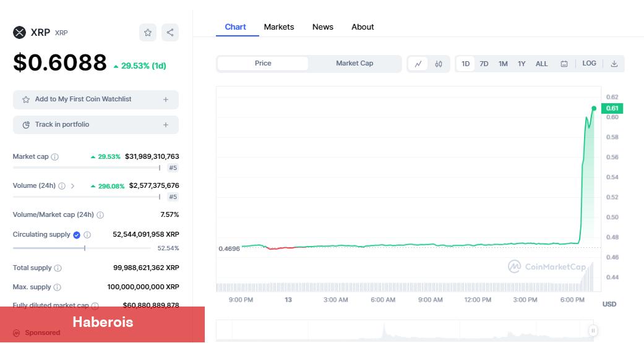The height and width of the screenshot is (343, 644).
Task: Click the XRP coin logo icon
Action: (x=19, y=32)
